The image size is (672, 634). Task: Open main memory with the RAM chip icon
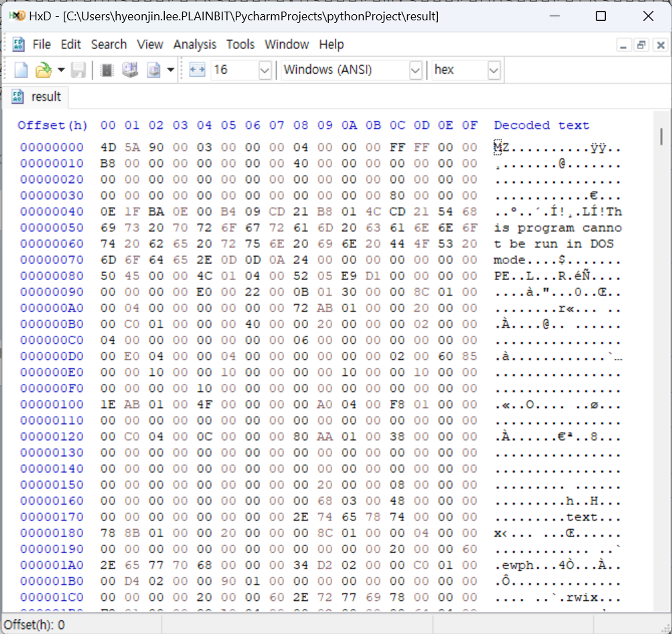pyautogui.click(x=107, y=70)
